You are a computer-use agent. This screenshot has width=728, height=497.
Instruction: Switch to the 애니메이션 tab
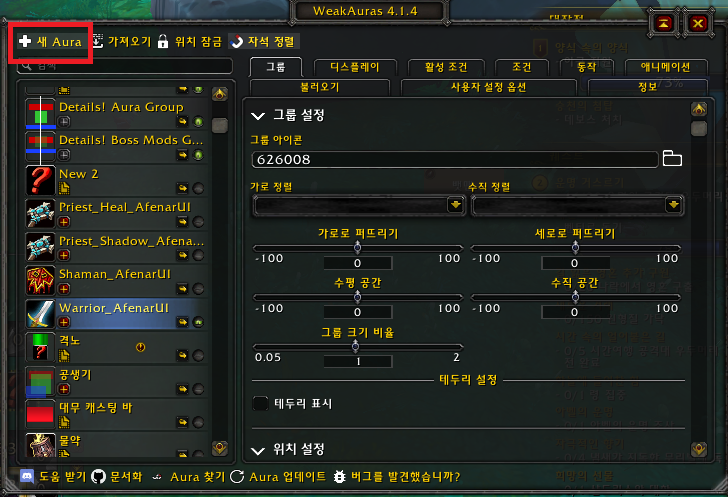[666, 67]
